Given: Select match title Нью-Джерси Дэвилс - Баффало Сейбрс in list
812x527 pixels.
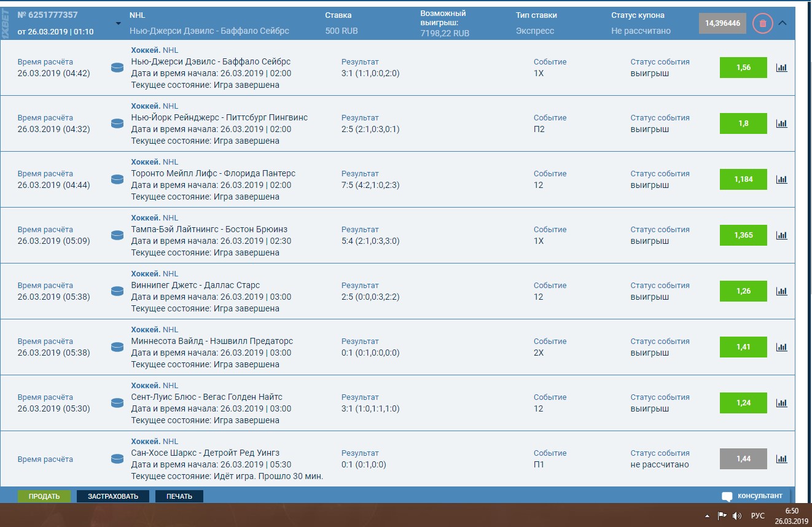Looking at the screenshot, I should coord(211,61).
